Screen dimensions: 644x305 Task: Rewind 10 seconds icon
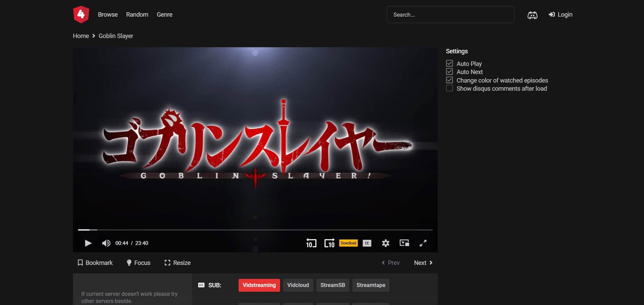311,243
